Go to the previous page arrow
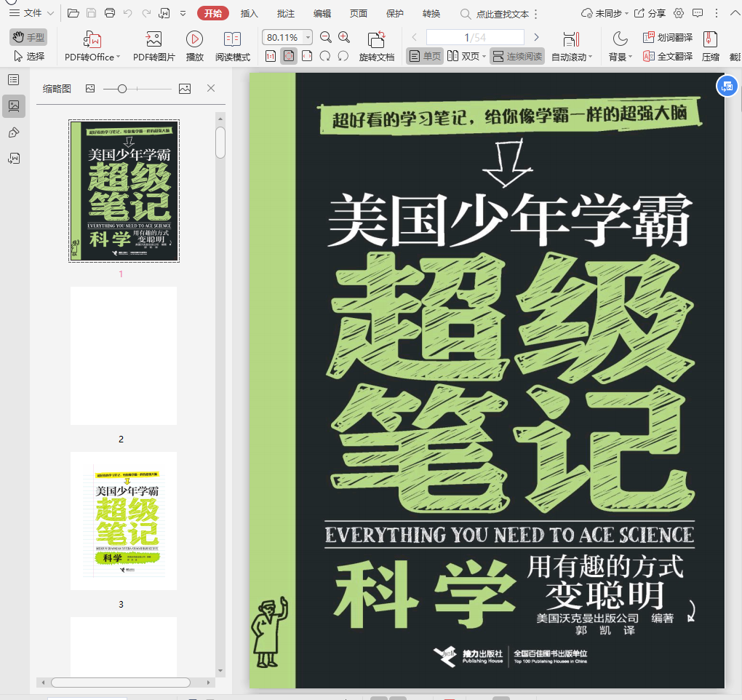Viewport: 742px width, 700px height. pos(414,37)
